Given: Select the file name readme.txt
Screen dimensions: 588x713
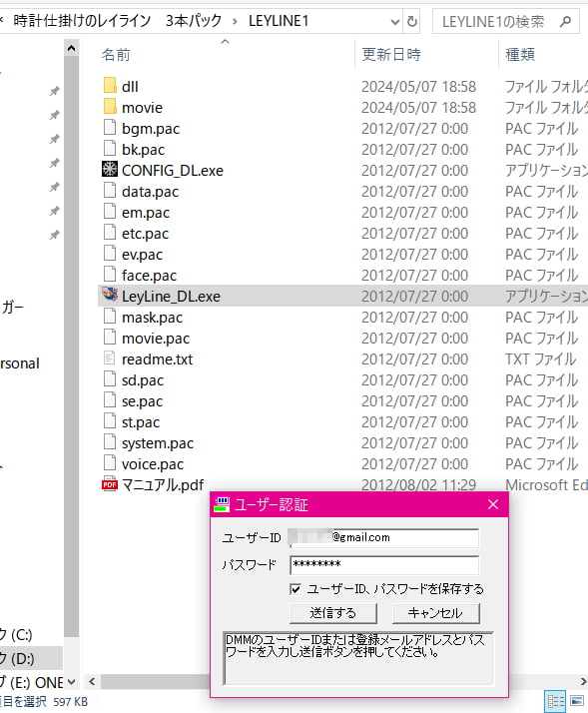Looking at the screenshot, I should click(157, 359).
